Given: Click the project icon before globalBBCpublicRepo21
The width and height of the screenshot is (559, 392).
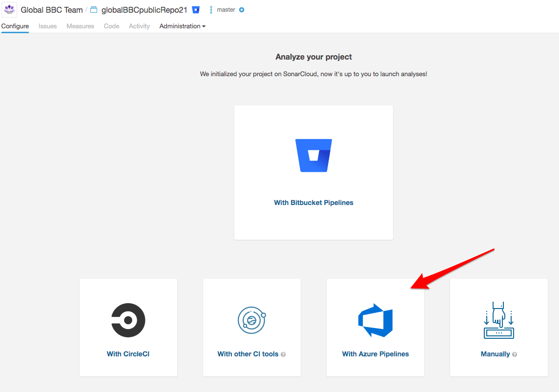Looking at the screenshot, I should point(94,10).
